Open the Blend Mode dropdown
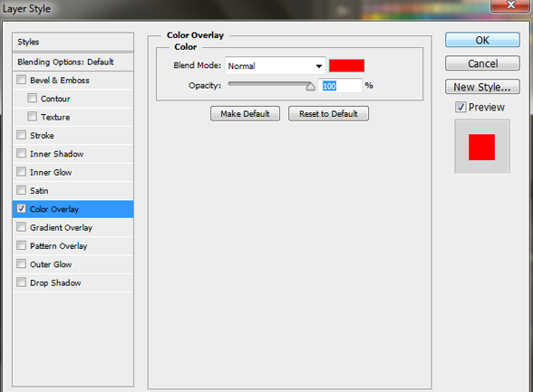This screenshot has height=392, width=533. tap(276, 66)
